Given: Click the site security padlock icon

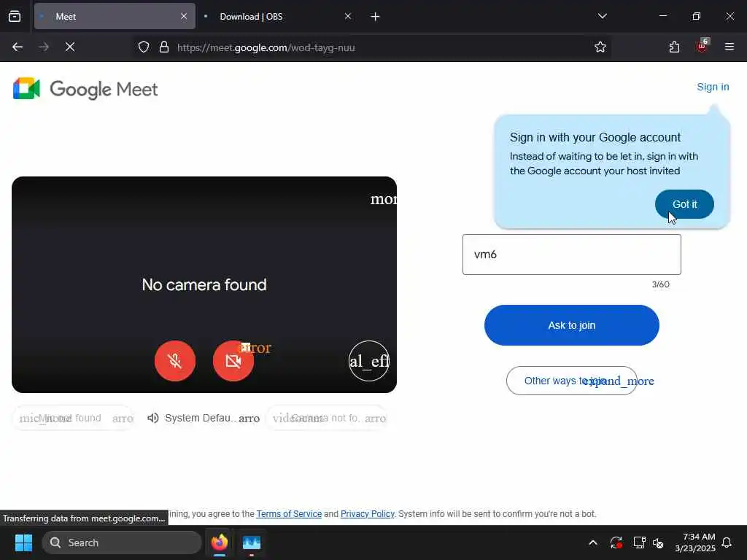Looking at the screenshot, I should pos(164,47).
